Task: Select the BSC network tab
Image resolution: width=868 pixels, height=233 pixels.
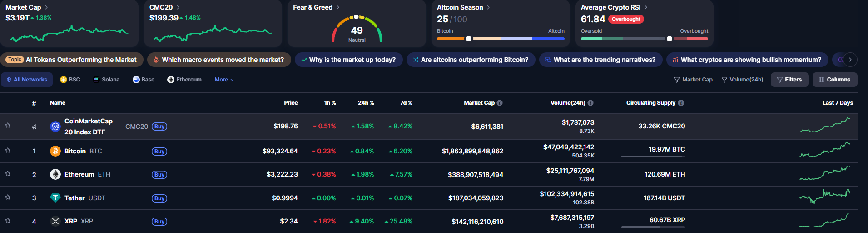Action: tap(70, 80)
